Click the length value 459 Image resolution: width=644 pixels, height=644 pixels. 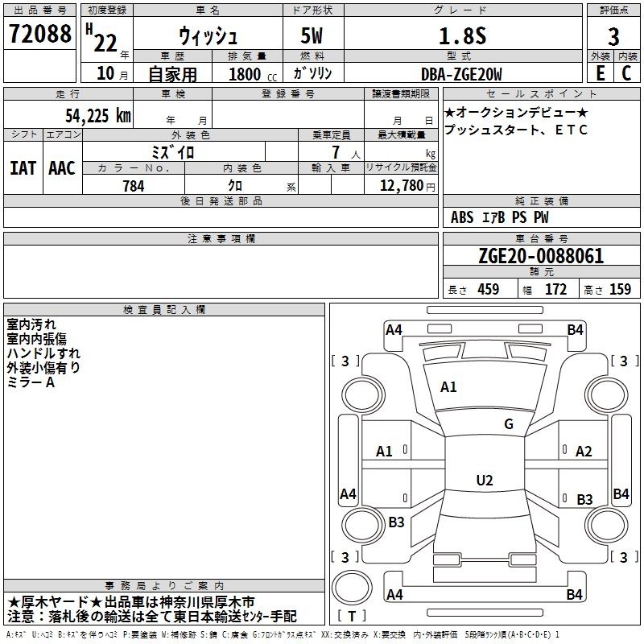coord(489,289)
